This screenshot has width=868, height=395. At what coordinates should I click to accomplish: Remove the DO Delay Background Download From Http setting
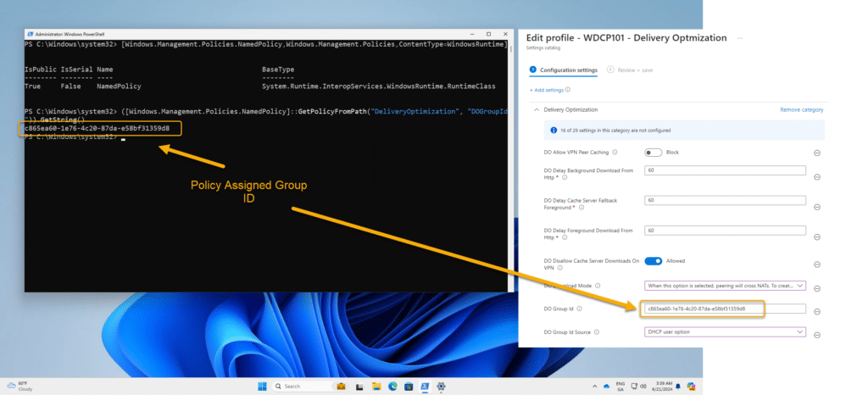point(816,177)
